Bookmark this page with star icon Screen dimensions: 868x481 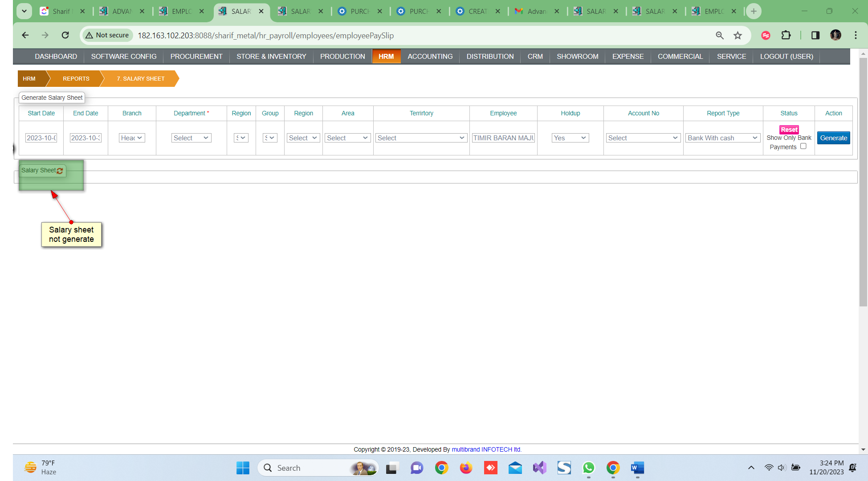738,35
